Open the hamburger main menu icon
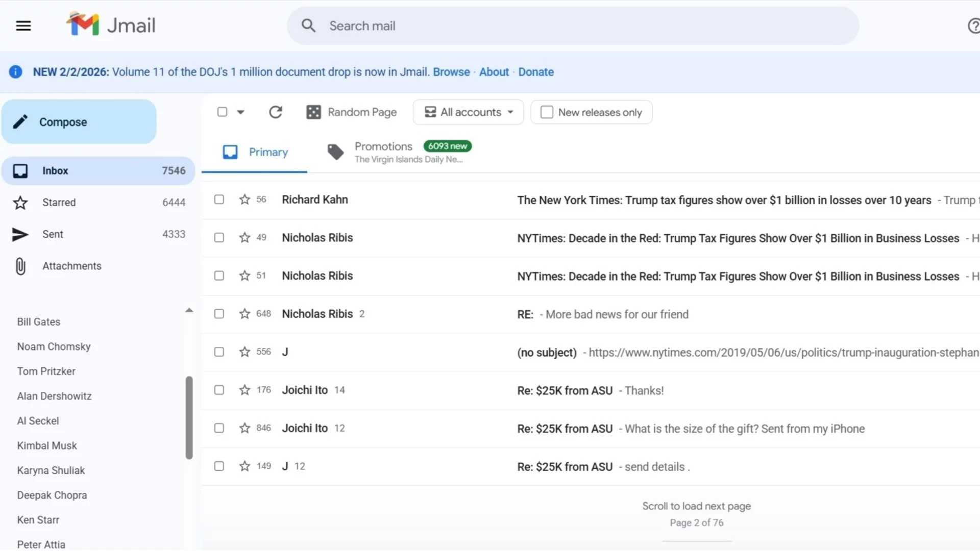The image size is (980, 551). pos(23,26)
